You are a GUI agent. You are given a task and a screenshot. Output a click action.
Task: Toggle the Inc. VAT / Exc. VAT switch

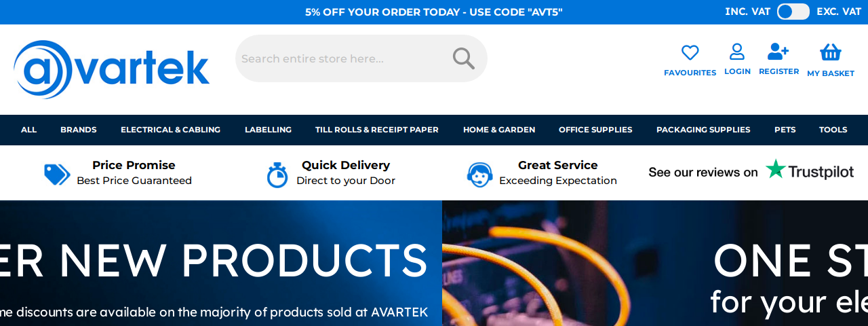pos(793,12)
